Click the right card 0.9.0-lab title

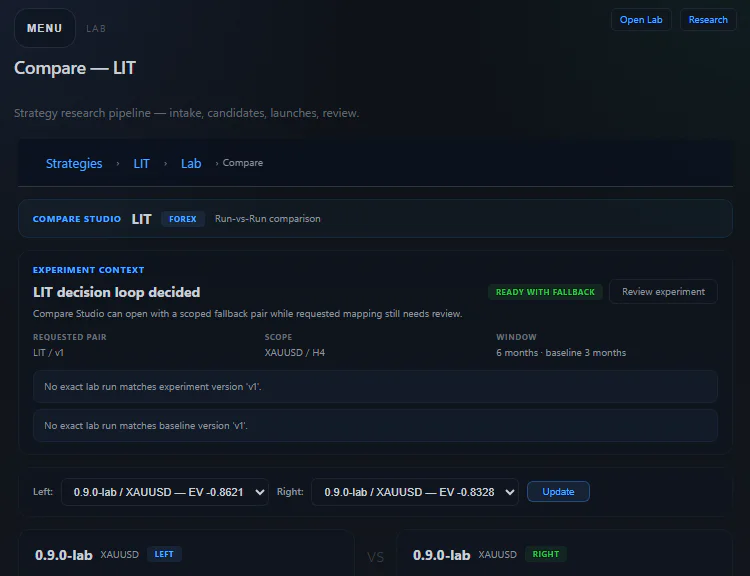coord(441,555)
